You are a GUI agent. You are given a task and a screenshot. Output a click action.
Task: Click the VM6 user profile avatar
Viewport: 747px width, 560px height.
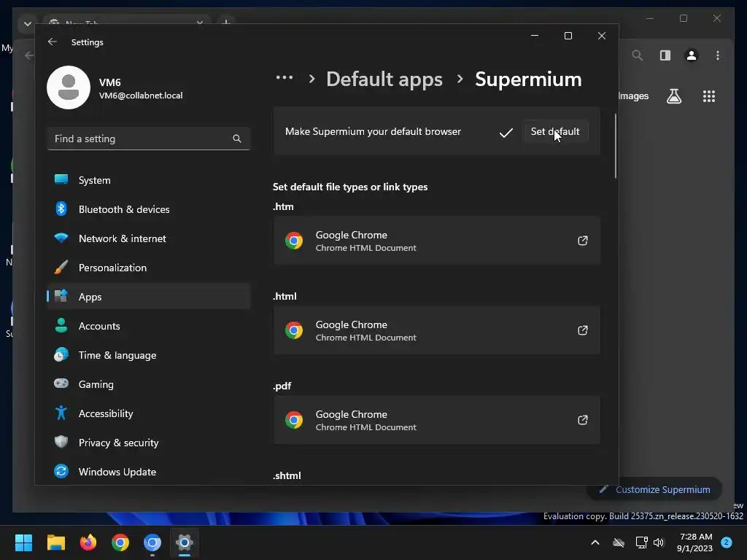(69, 87)
